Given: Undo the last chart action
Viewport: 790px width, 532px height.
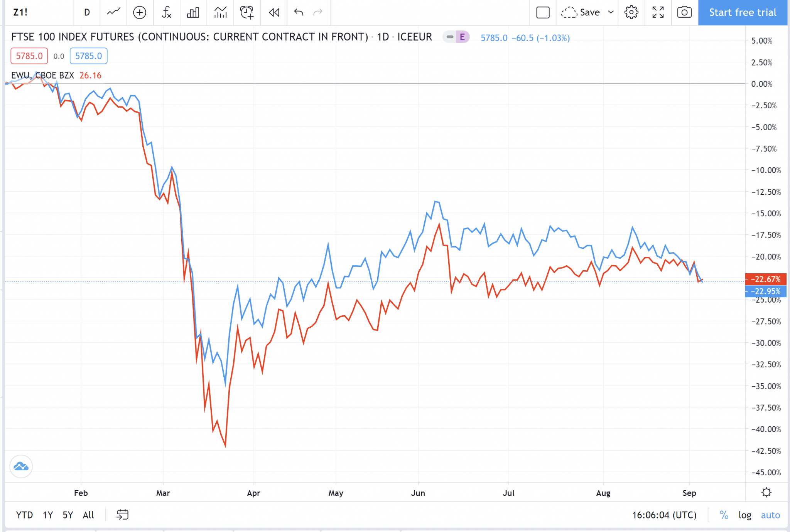Looking at the screenshot, I should click(x=297, y=12).
